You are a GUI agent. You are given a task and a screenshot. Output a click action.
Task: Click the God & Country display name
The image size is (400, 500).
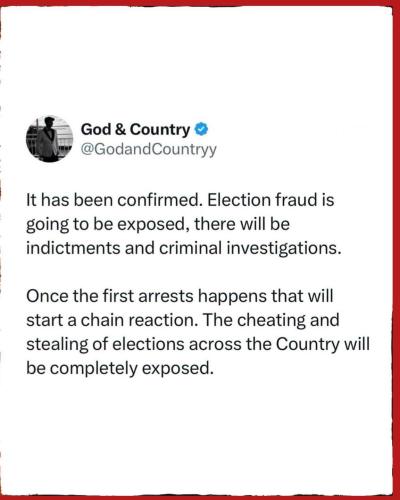click(135, 129)
